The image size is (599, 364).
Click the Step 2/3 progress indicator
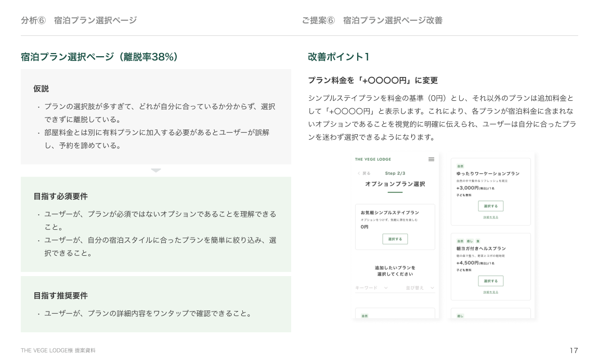click(x=395, y=173)
